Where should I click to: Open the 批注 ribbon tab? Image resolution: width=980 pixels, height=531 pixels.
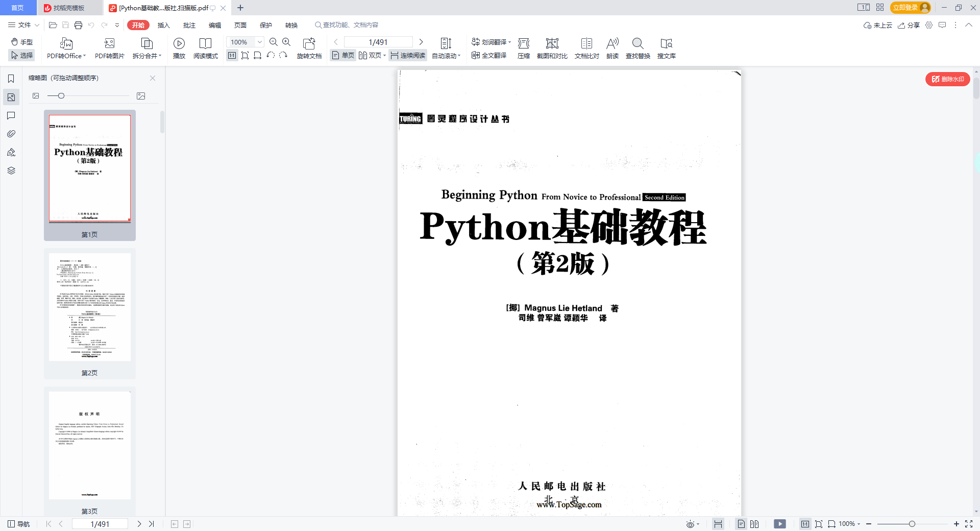coord(189,25)
